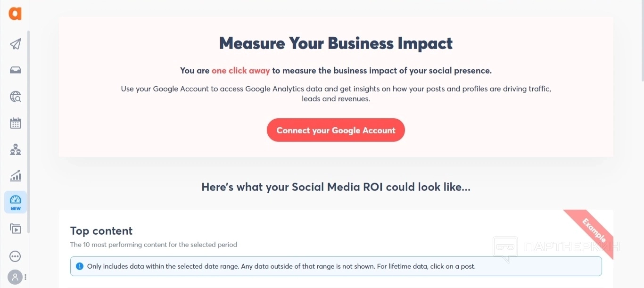Open the fans and followers icon
Viewport: 644px width, 288px height.
coord(16,150)
